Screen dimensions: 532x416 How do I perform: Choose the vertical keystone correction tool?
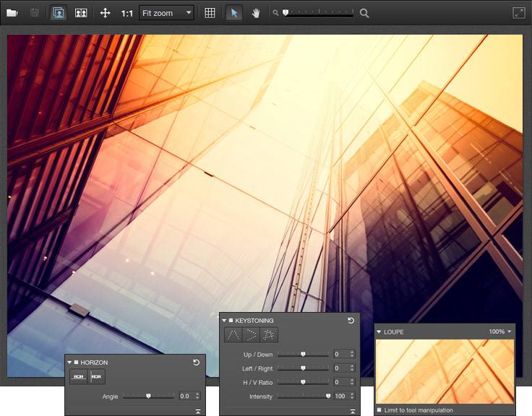233,335
